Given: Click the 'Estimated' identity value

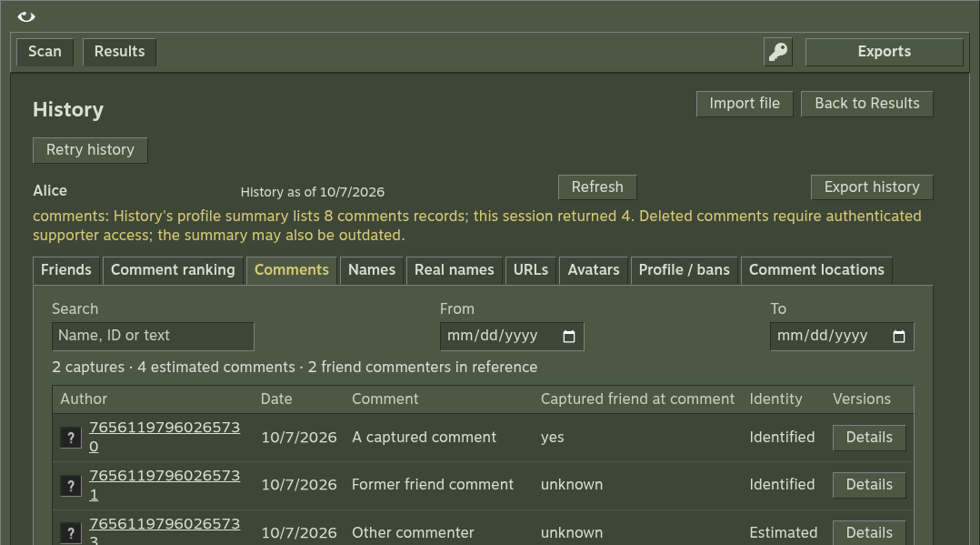Looking at the screenshot, I should click(x=783, y=533).
